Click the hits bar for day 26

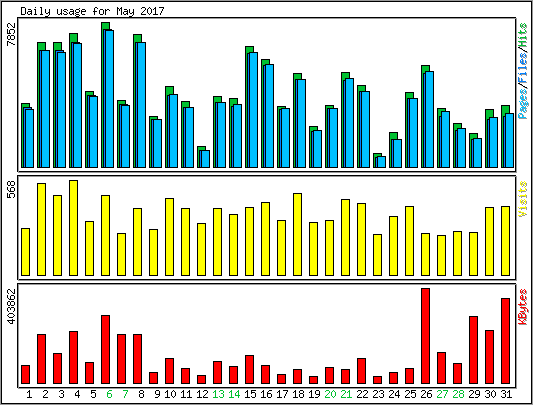425,117
